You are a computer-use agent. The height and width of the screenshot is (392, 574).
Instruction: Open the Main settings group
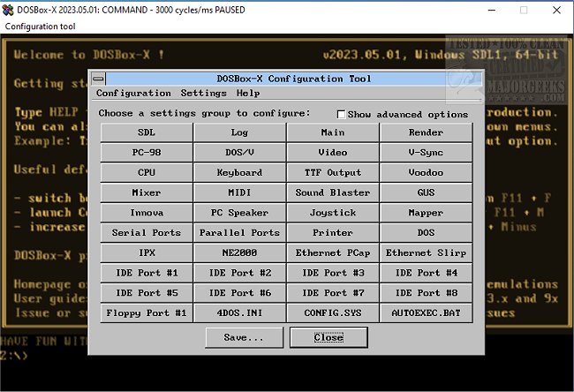coord(333,132)
